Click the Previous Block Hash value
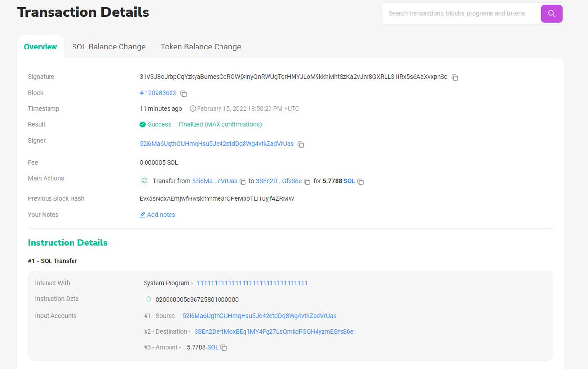This screenshot has height=369, width=588. tap(217, 198)
